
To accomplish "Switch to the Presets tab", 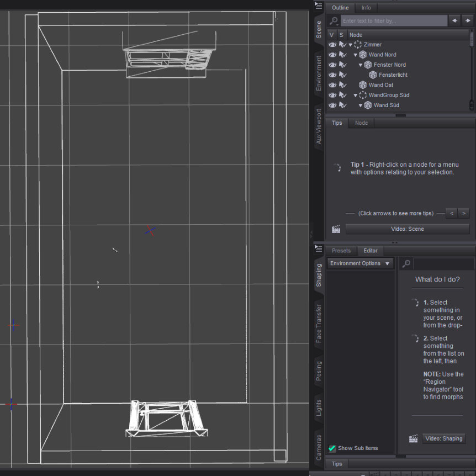I will pyautogui.click(x=341, y=251).
